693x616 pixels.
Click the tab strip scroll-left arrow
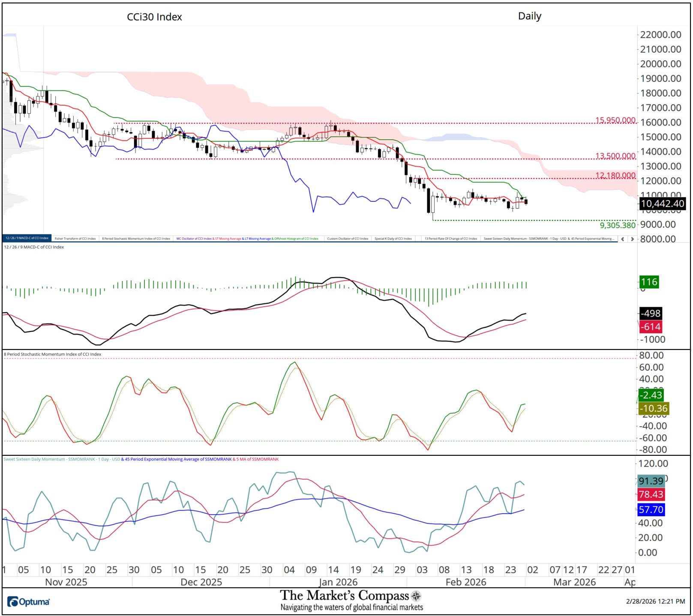coord(623,239)
